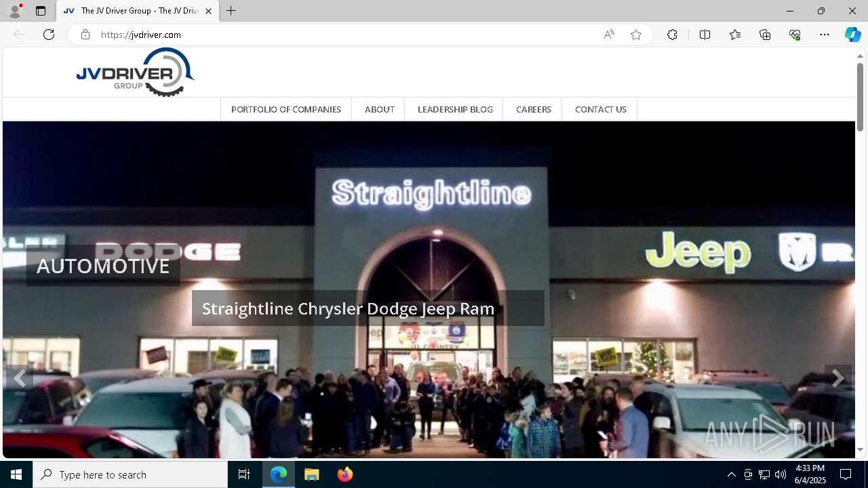Open browser Extensions icon
The height and width of the screenshot is (488, 868).
pos(672,35)
